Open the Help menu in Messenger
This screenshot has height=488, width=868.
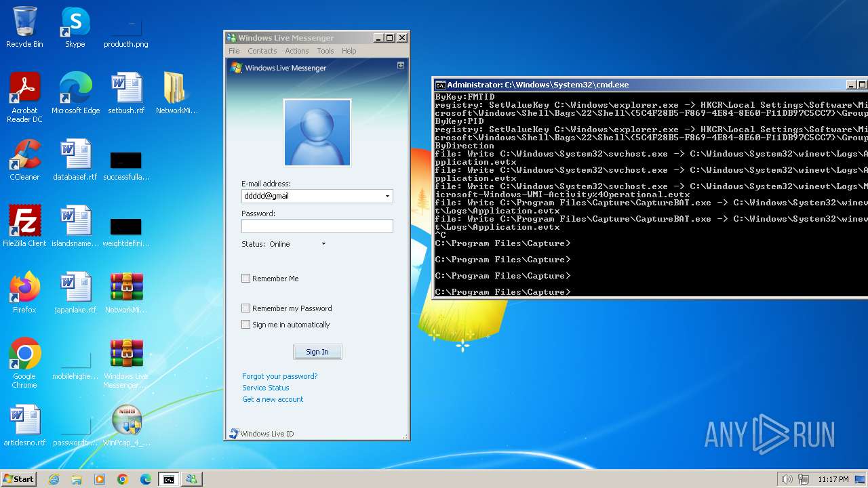(349, 51)
